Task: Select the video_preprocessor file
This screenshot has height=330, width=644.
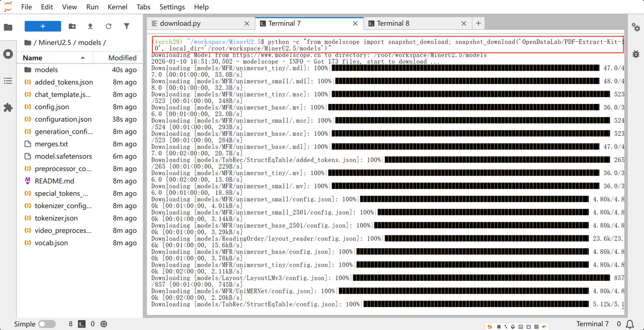Action: [x=80, y=231]
